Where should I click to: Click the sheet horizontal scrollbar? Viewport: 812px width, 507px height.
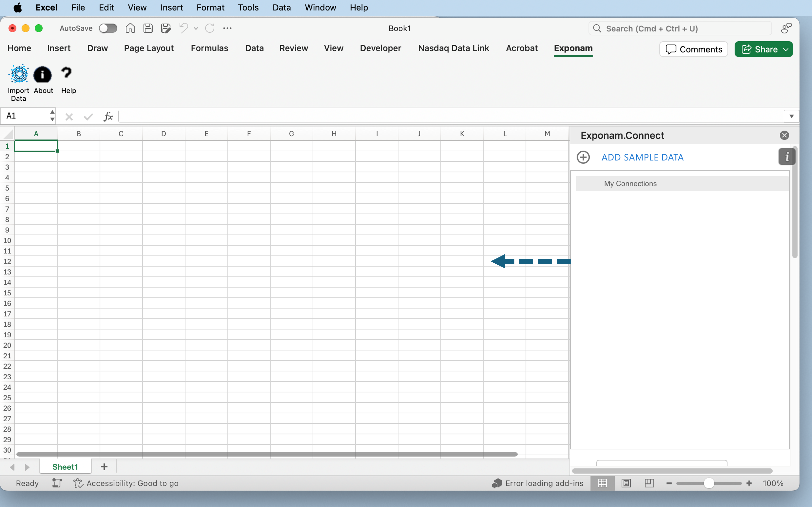point(267,454)
